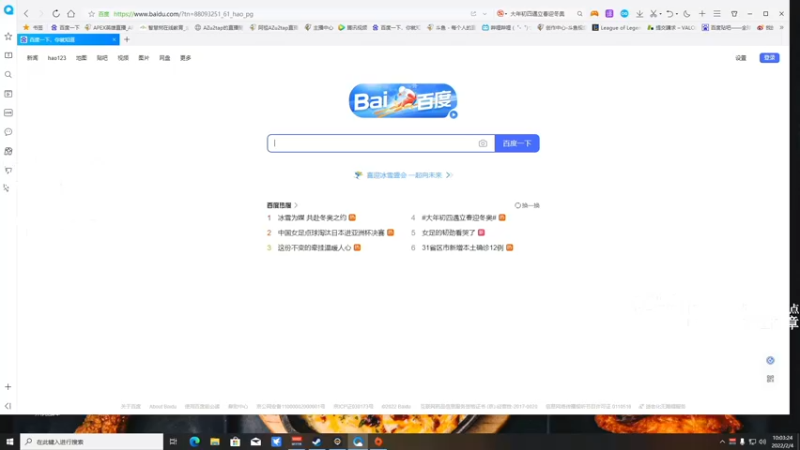Open File Explorer from taskbar

(215, 442)
